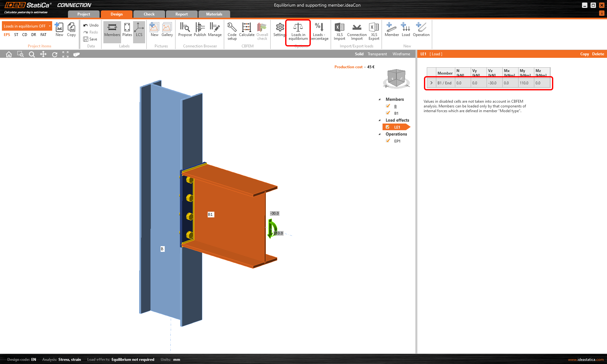Open the picture Gallery
The image size is (607, 364).
[167, 30]
